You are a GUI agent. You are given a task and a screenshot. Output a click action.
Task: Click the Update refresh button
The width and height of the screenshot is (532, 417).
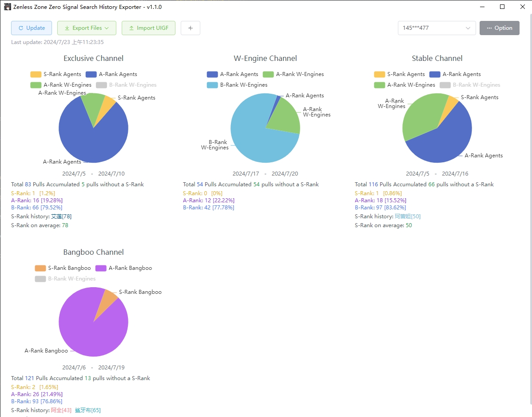(32, 28)
